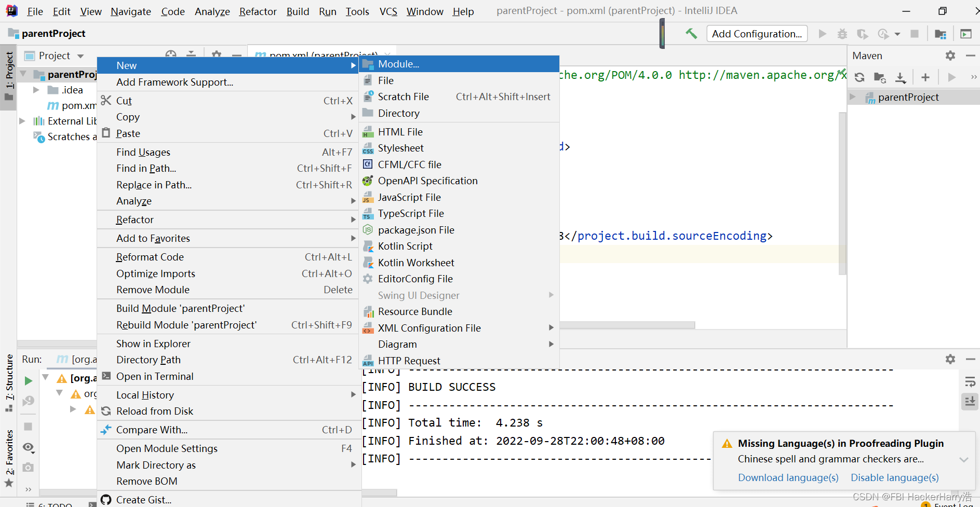The width and height of the screenshot is (980, 507).
Task: Open Maven panel settings gear
Action: point(950,56)
